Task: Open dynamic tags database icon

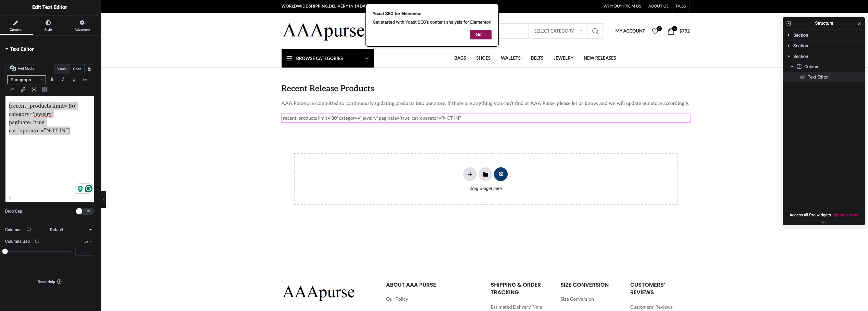Action: pos(89,69)
